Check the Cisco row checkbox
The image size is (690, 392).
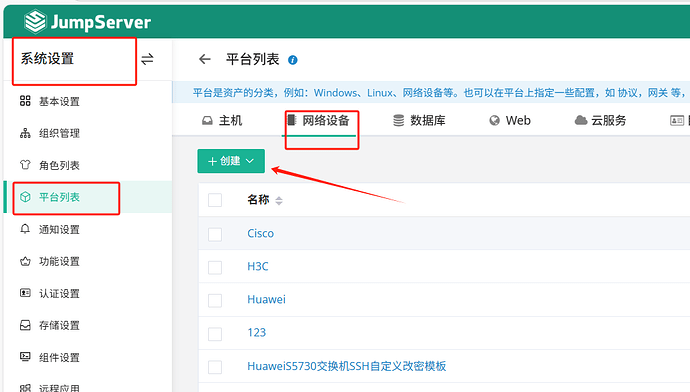(215, 234)
